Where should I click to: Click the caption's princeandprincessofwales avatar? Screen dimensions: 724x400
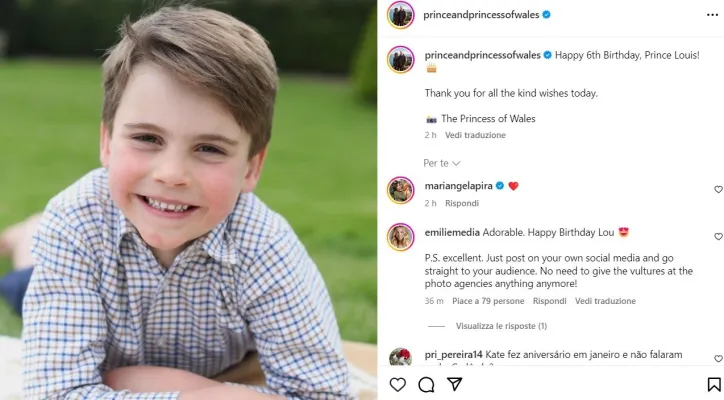[401, 59]
